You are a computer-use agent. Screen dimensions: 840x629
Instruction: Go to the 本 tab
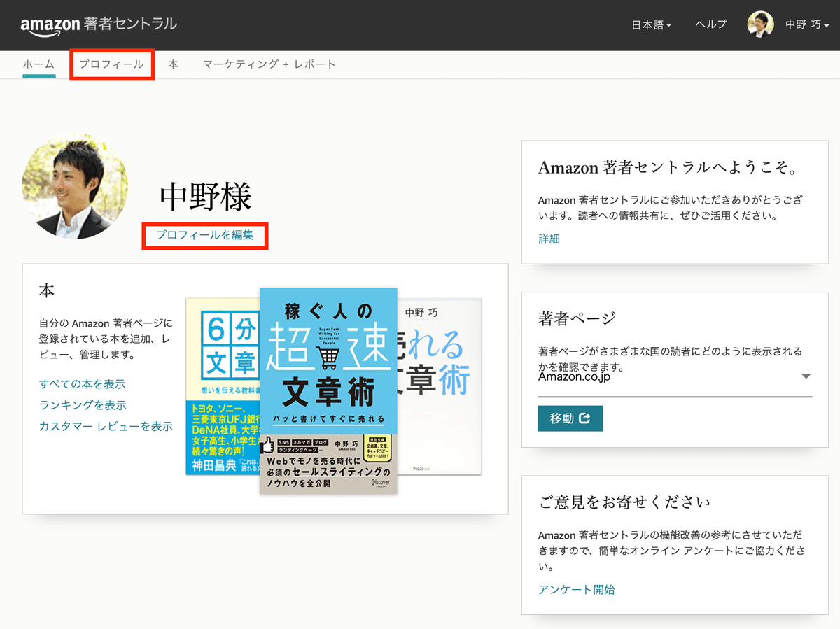click(173, 64)
